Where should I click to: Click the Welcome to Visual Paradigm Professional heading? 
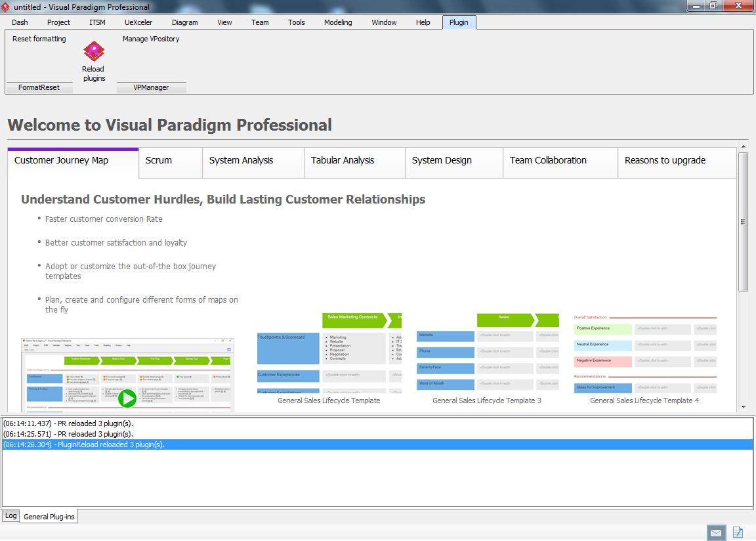point(170,125)
